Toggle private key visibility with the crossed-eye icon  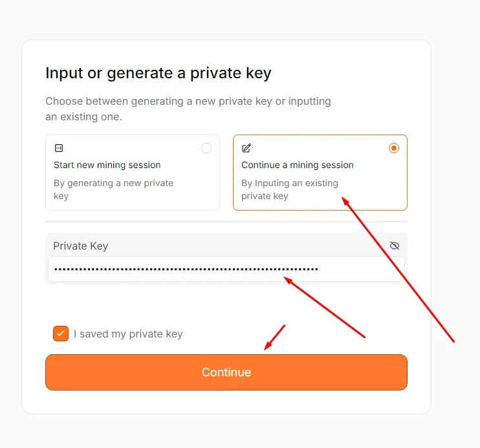pos(395,246)
